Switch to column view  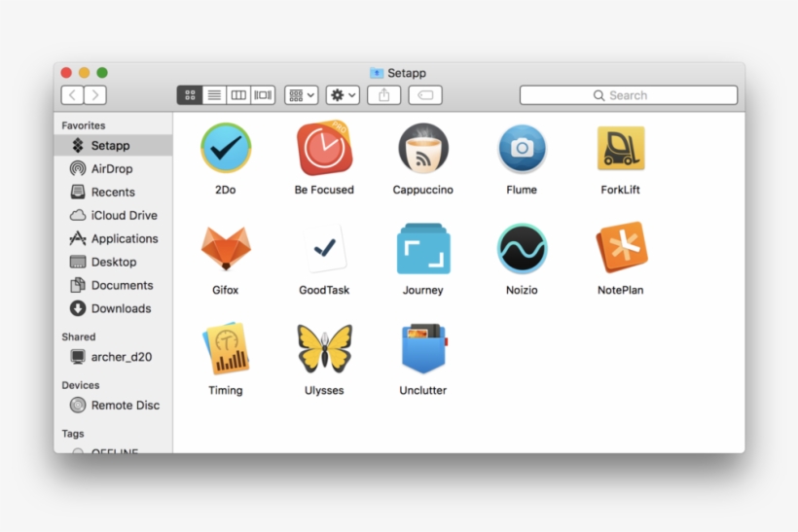point(238,95)
